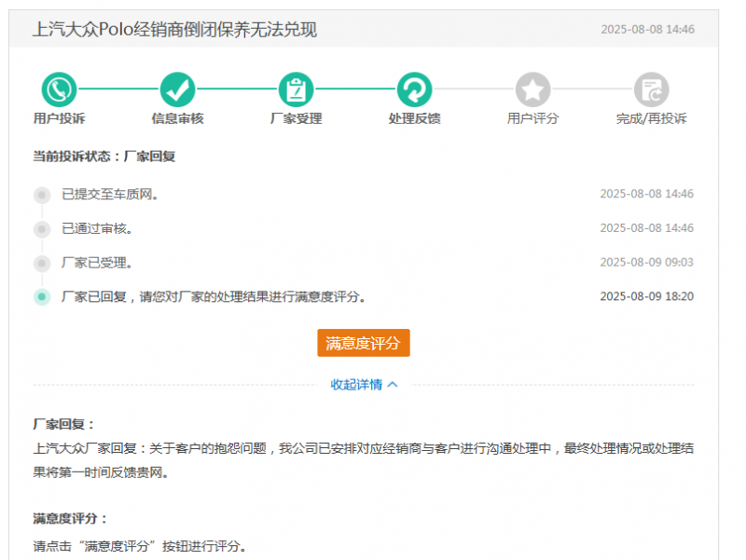Click the 处理反馈 step label
Screen dimensions: 746x560
pyautogui.click(x=414, y=118)
